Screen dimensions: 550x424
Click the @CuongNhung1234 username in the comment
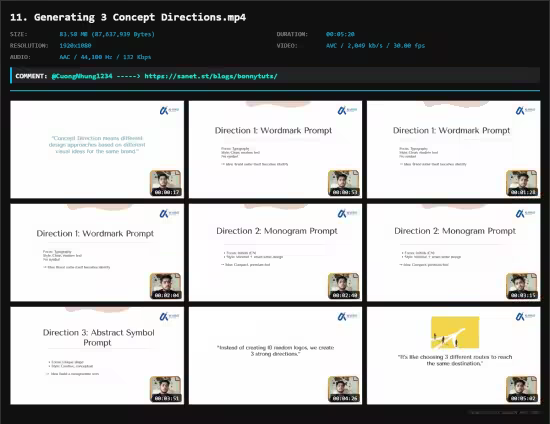pos(82,76)
